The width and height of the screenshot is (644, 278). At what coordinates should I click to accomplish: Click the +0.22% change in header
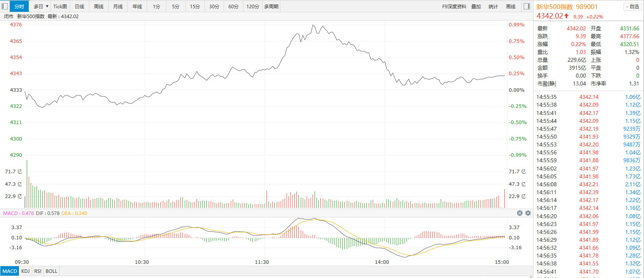click(x=594, y=17)
